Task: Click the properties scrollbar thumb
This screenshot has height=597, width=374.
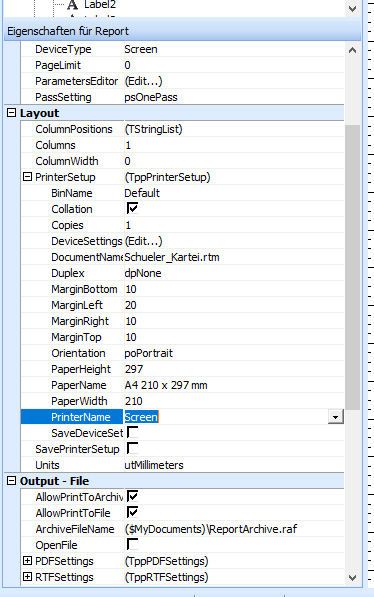Action: click(353, 267)
